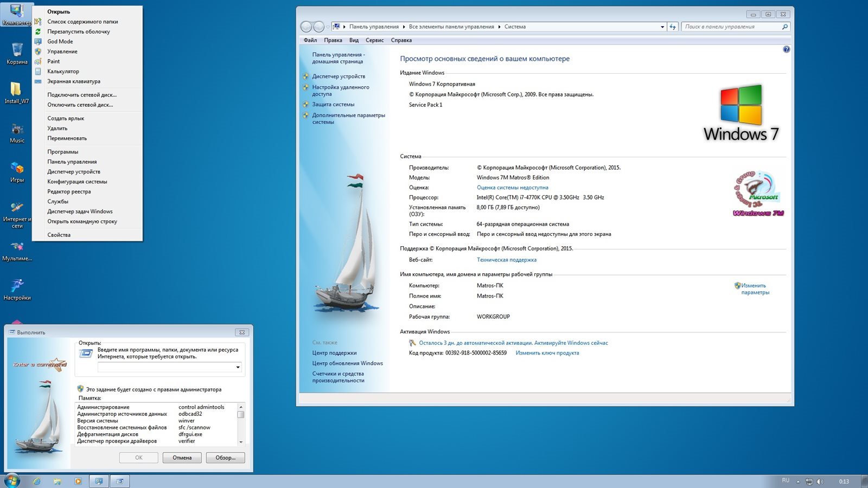
Task: Open the Файл menu
Action: click(x=310, y=40)
